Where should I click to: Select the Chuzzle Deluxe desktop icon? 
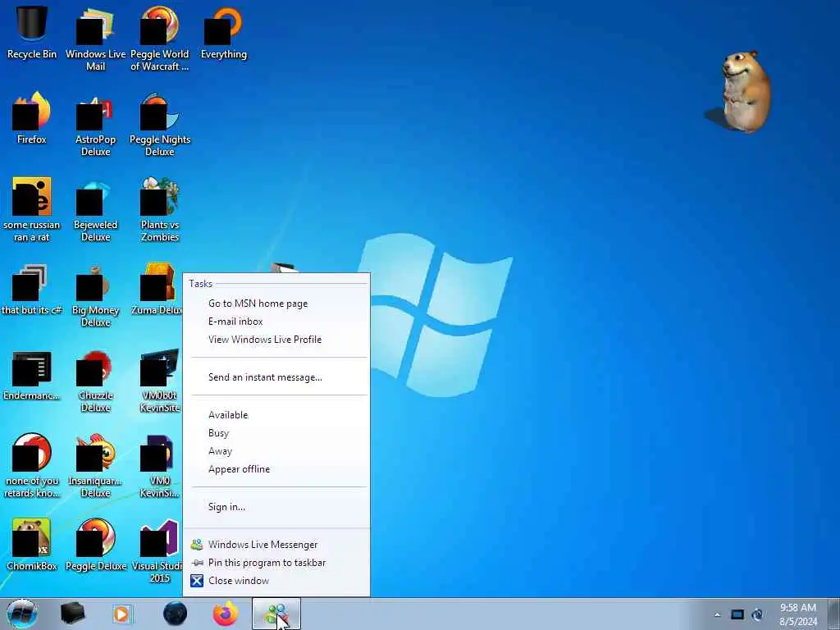coord(95,381)
